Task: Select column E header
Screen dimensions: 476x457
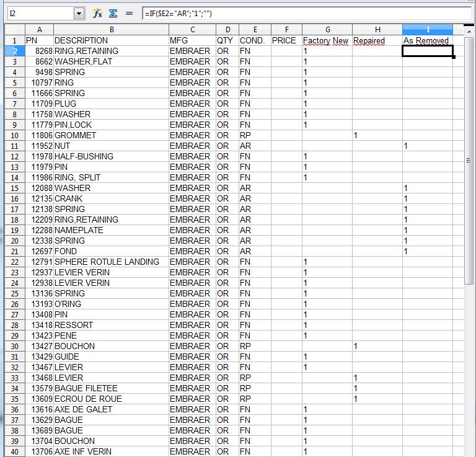Action: [x=255, y=30]
